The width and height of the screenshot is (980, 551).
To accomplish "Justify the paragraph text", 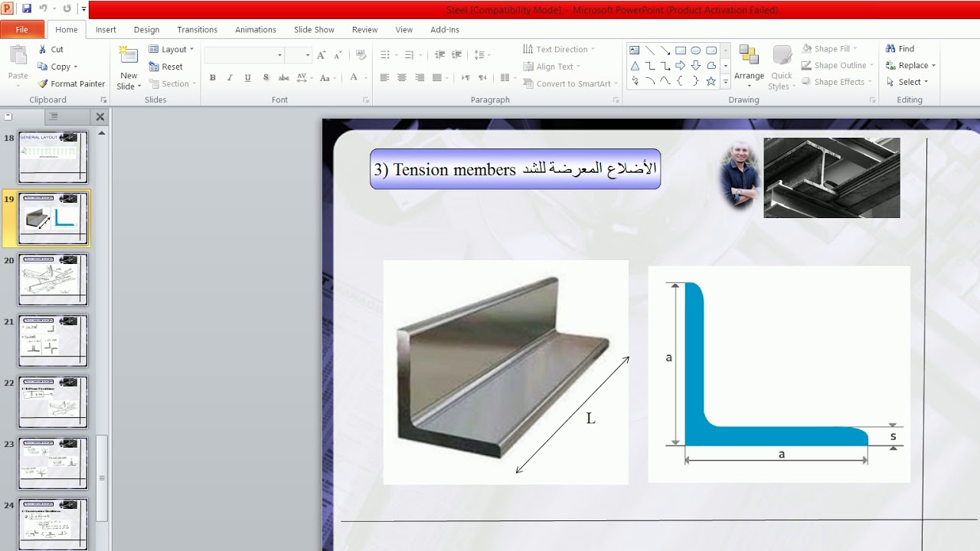I will (437, 78).
